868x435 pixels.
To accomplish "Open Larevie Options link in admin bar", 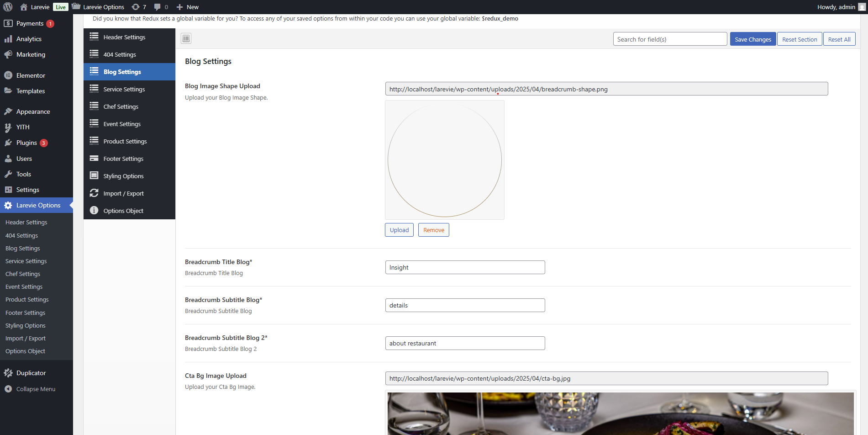I will (x=98, y=7).
